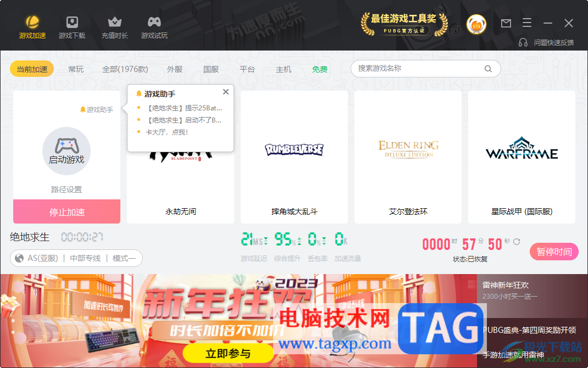Click the 00:00:27 acceleration timer

point(82,237)
